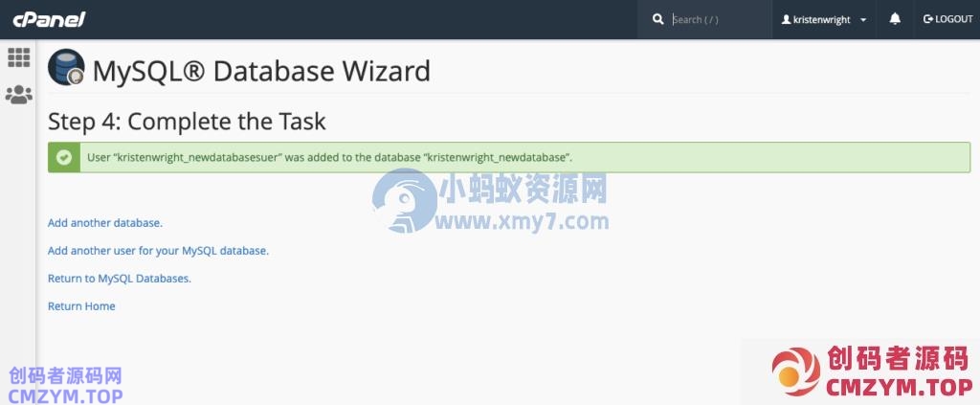This screenshot has width=980, height=405.
Task: Follow the Add another database link
Action: pyautogui.click(x=105, y=222)
